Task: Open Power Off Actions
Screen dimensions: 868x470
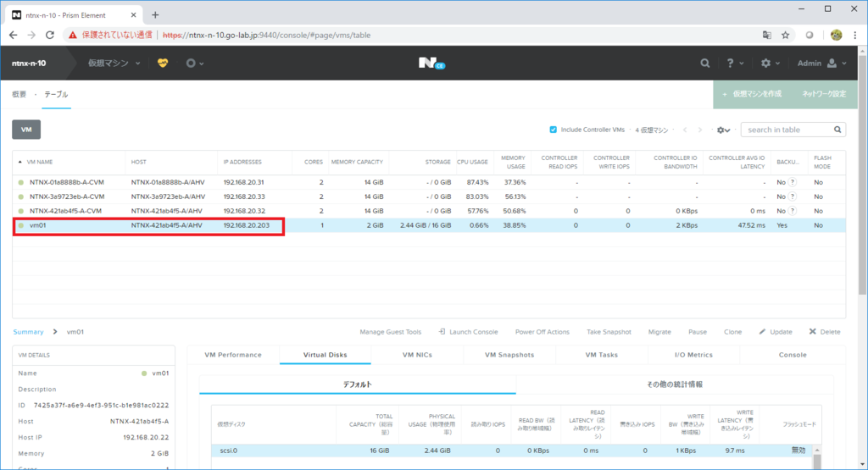Action: tap(542, 332)
